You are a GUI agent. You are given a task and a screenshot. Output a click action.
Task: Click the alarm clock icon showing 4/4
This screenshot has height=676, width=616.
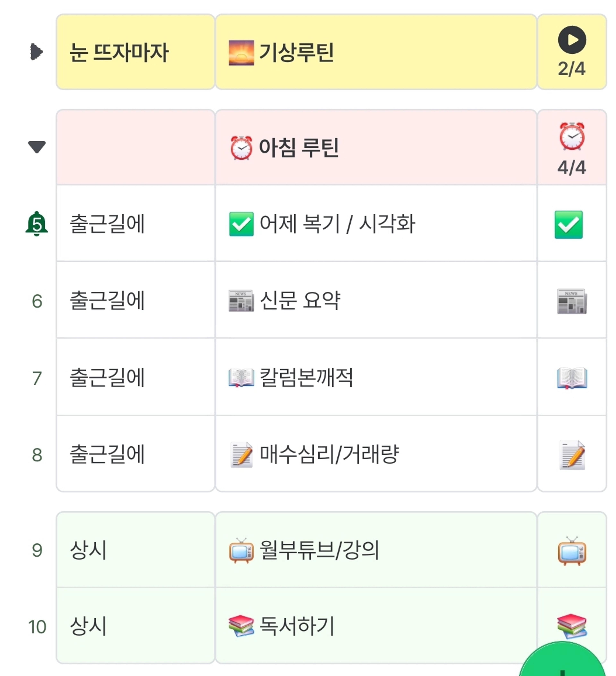572,136
